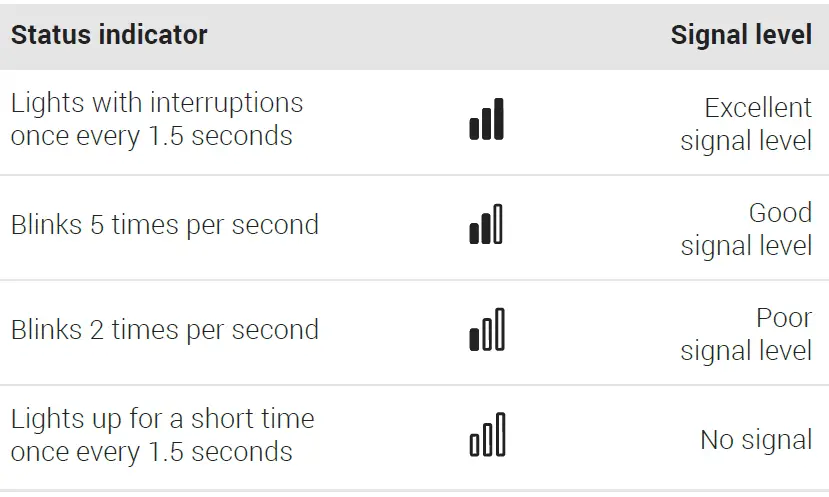The height and width of the screenshot is (497, 829).
Task: Click the hollow third bar of the good signal icon
Action: point(499,223)
